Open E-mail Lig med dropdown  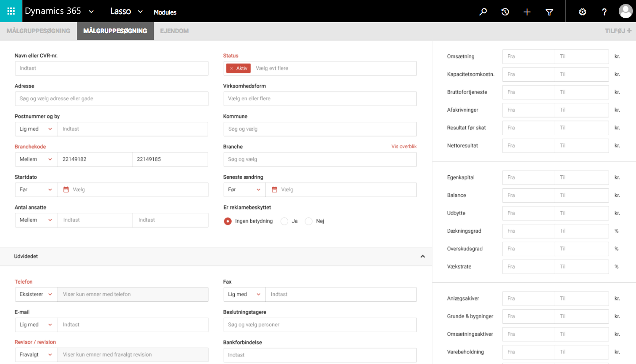36,325
